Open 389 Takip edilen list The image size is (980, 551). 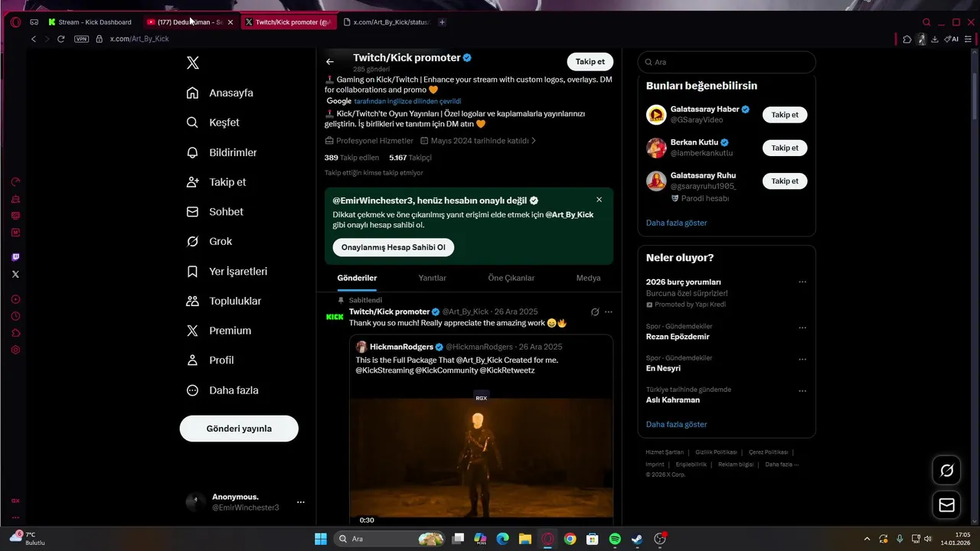[352, 158]
